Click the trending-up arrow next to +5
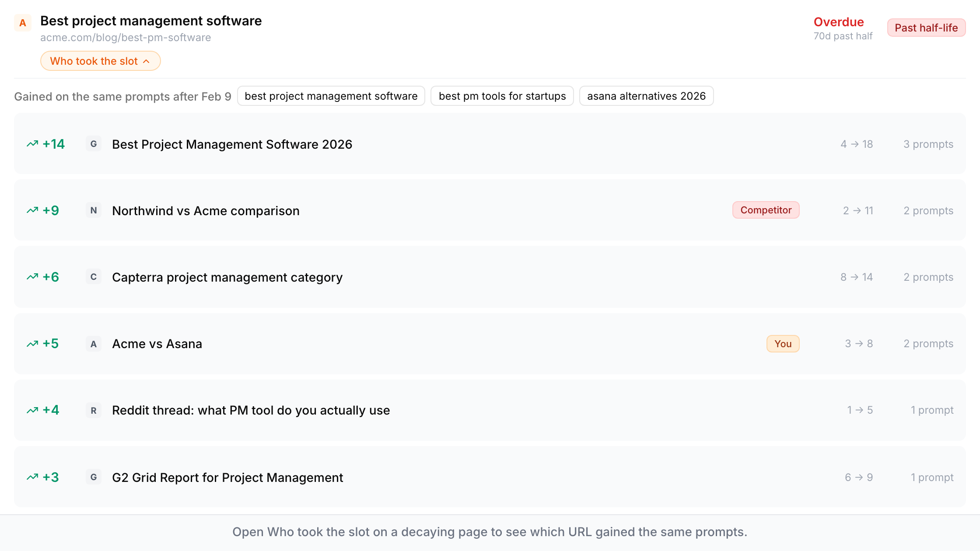This screenshot has width=980, height=551. click(32, 344)
